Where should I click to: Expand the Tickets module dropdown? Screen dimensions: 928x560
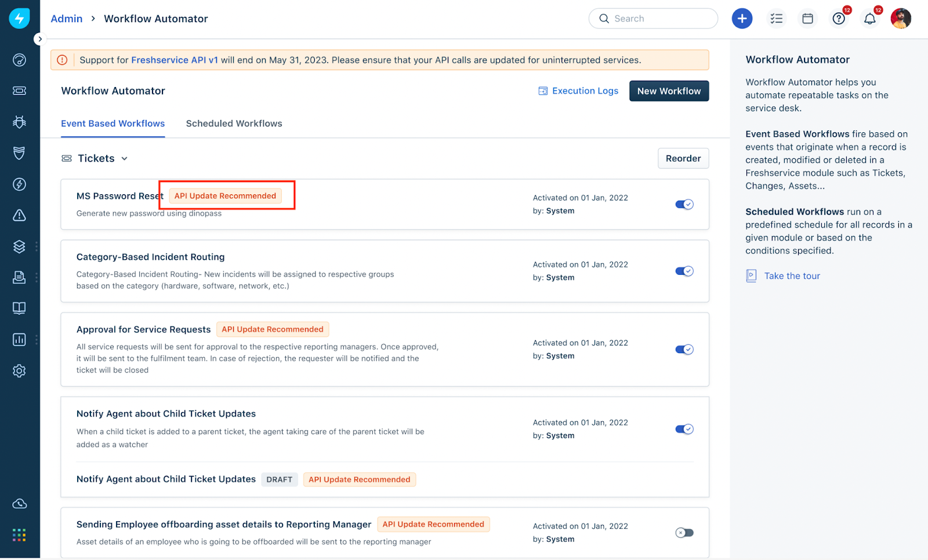[124, 158]
